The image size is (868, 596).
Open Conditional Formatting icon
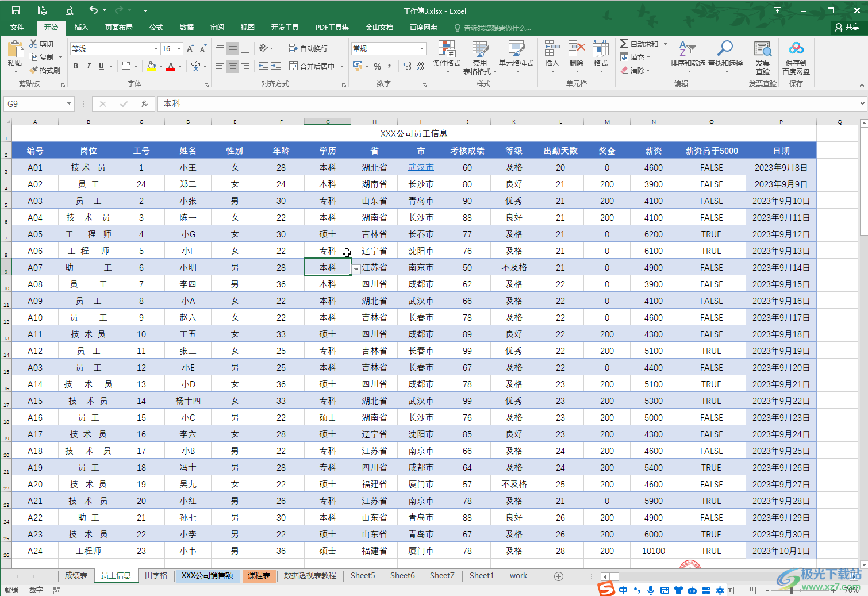(447, 50)
